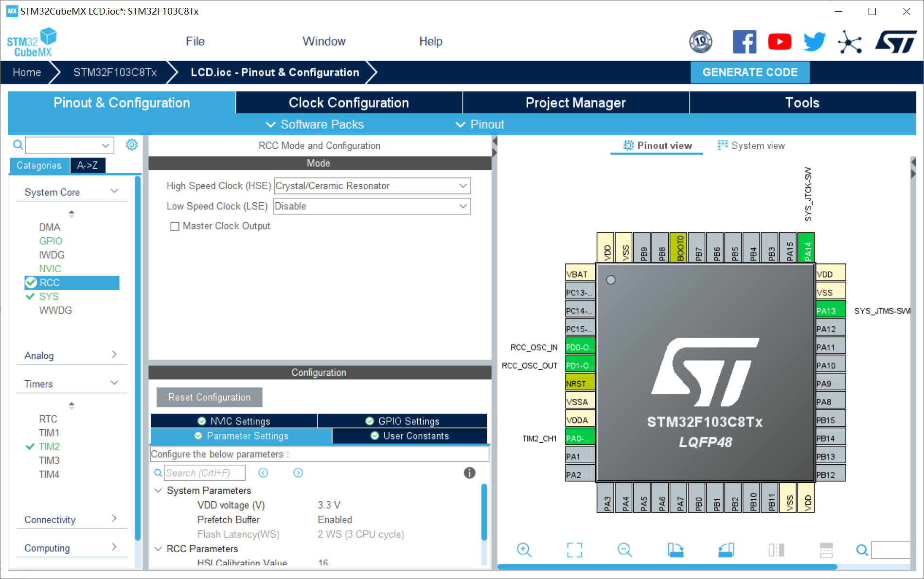Switch to Clock Configuration tab

point(349,103)
